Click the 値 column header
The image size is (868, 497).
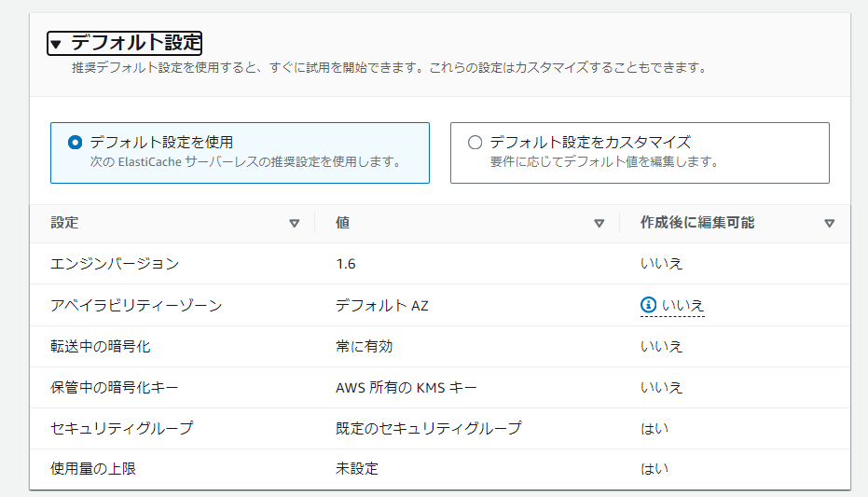pos(343,223)
